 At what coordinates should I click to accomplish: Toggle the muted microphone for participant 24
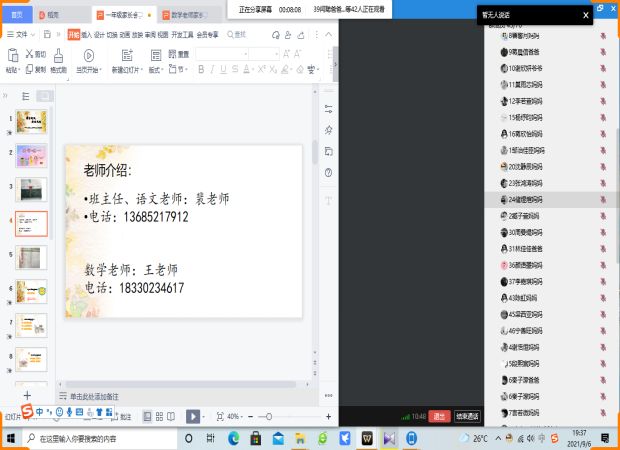tap(603, 200)
